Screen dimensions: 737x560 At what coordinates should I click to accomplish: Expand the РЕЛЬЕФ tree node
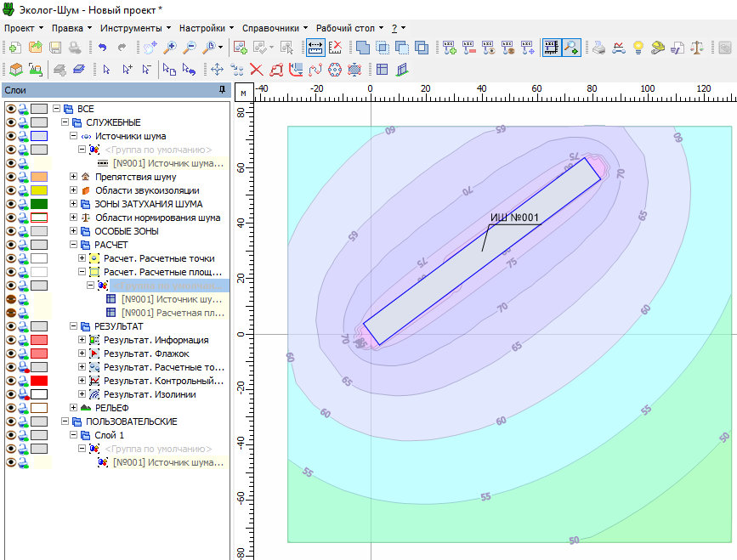pos(74,408)
